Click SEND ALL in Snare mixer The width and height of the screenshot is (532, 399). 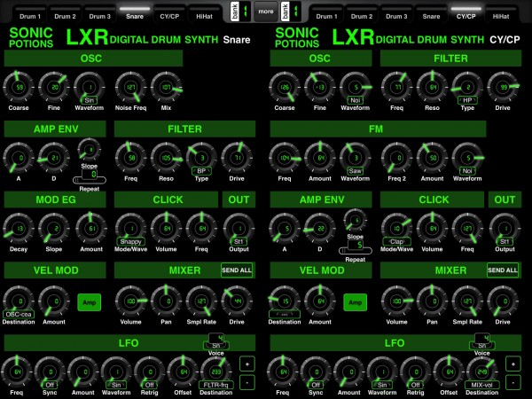[x=237, y=270]
